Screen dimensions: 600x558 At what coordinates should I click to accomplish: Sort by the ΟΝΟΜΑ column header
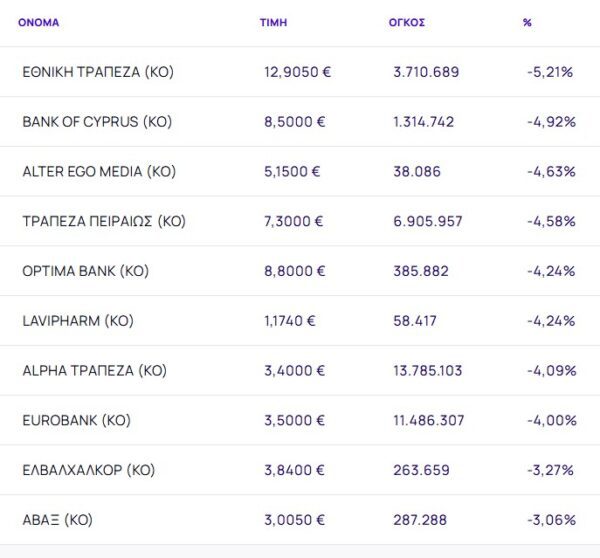pyautogui.click(x=38, y=22)
